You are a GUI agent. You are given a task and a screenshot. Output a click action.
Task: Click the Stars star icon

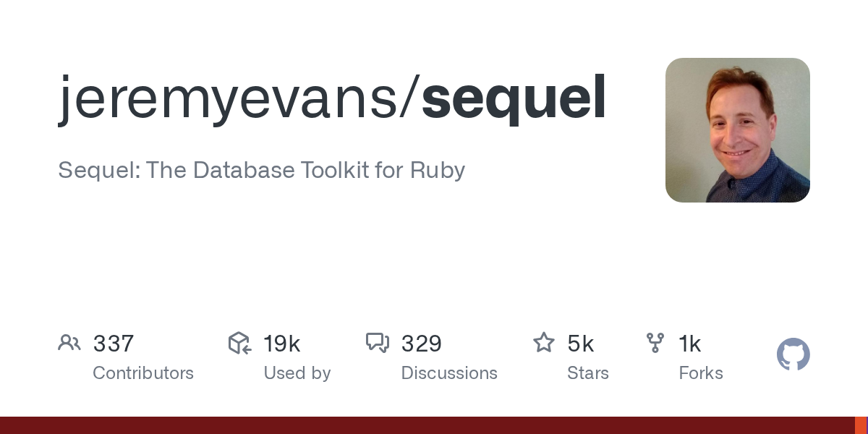[x=543, y=343]
